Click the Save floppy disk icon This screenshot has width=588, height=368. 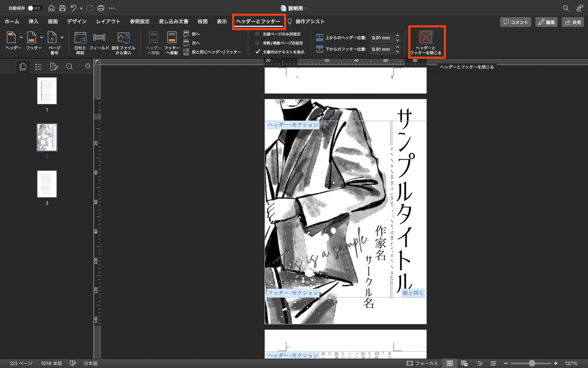click(62, 8)
